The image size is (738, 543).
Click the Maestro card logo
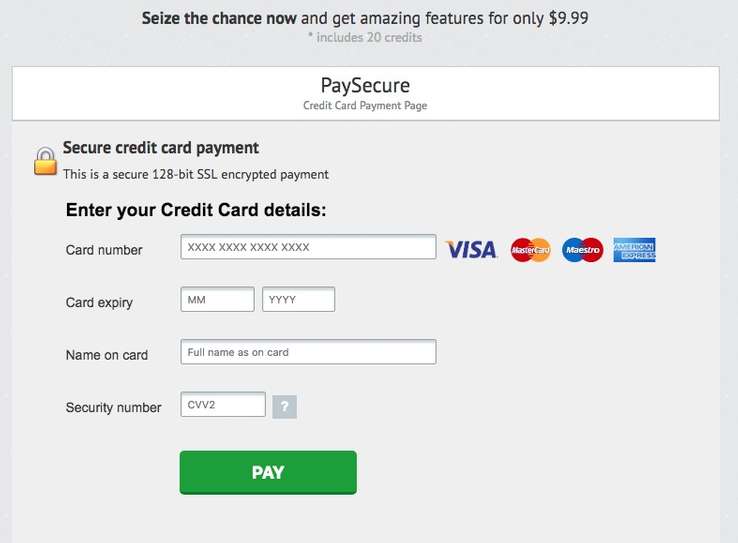583,250
